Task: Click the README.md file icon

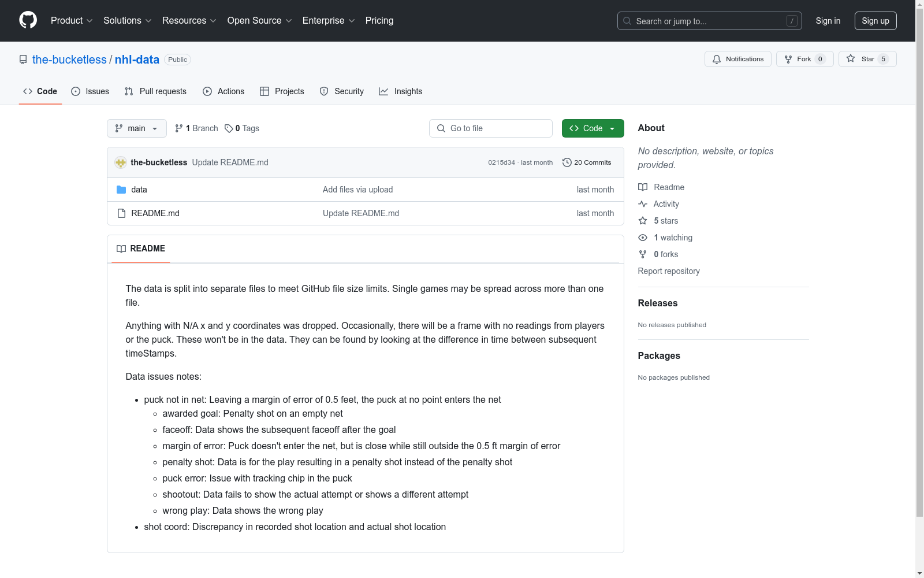Action: (121, 213)
